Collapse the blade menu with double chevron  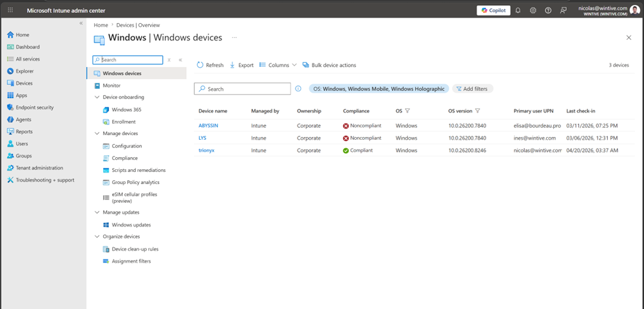click(x=180, y=60)
